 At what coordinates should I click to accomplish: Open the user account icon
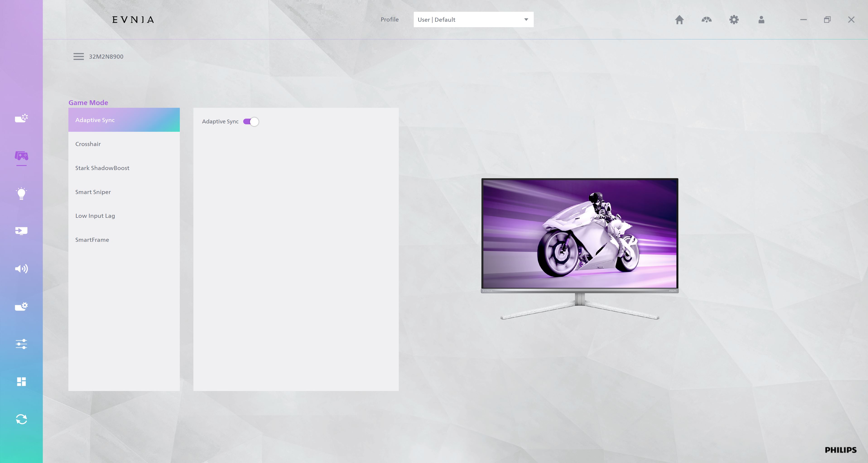coord(761,20)
